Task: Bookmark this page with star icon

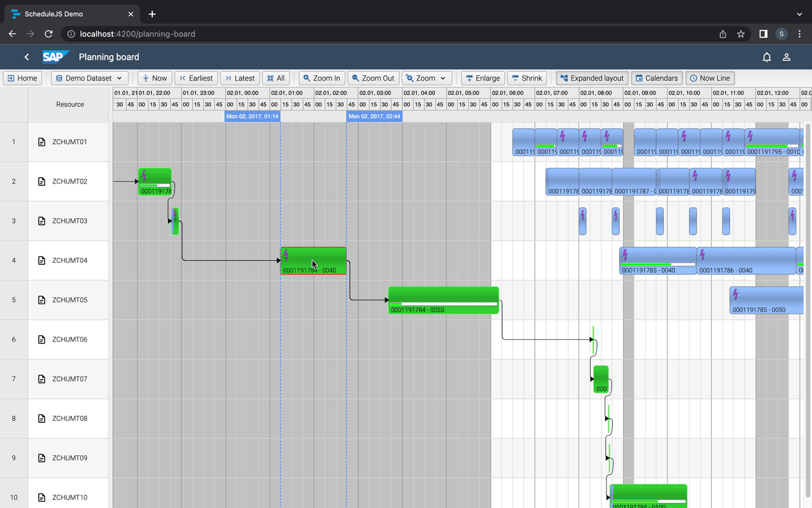Action: (x=741, y=34)
